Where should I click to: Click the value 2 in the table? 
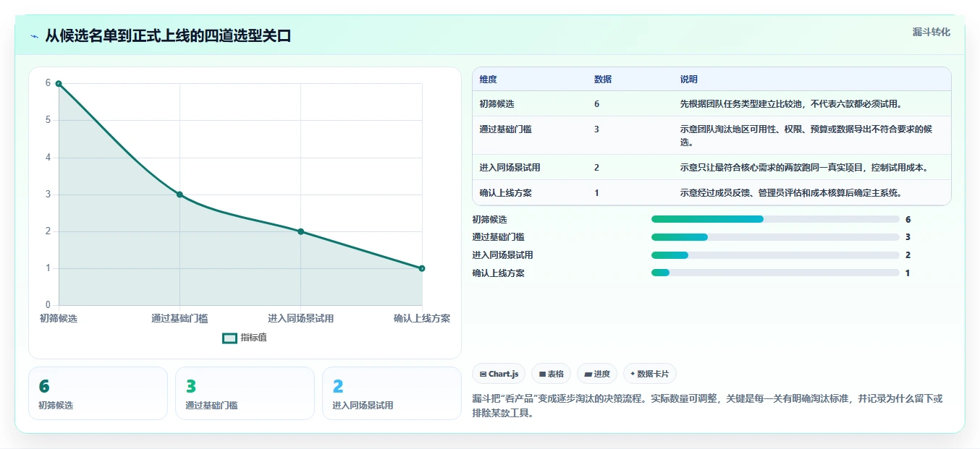[596, 168]
